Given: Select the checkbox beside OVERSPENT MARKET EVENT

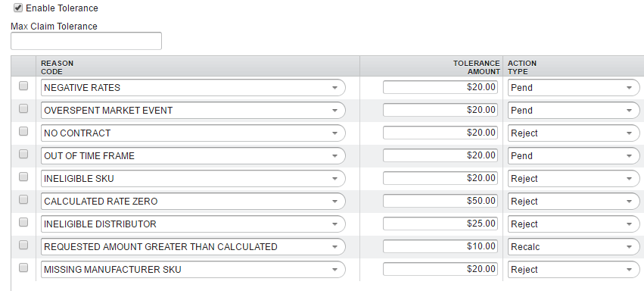Looking at the screenshot, I should 23,108.
